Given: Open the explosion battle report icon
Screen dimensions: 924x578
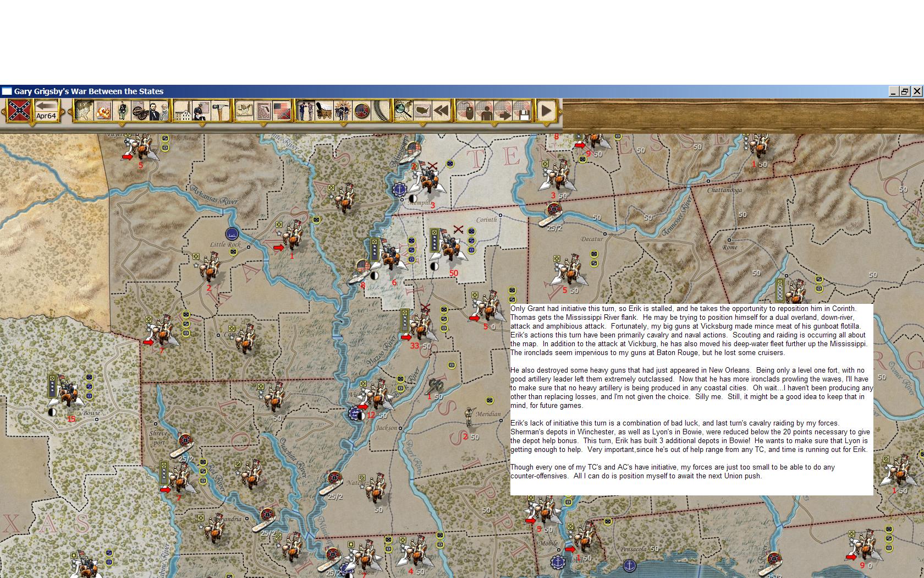Looking at the screenshot, I should [x=103, y=110].
